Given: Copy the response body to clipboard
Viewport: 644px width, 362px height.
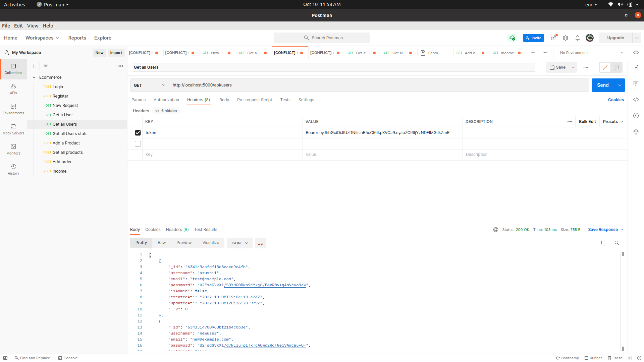Looking at the screenshot, I should pyautogui.click(x=604, y=243).
